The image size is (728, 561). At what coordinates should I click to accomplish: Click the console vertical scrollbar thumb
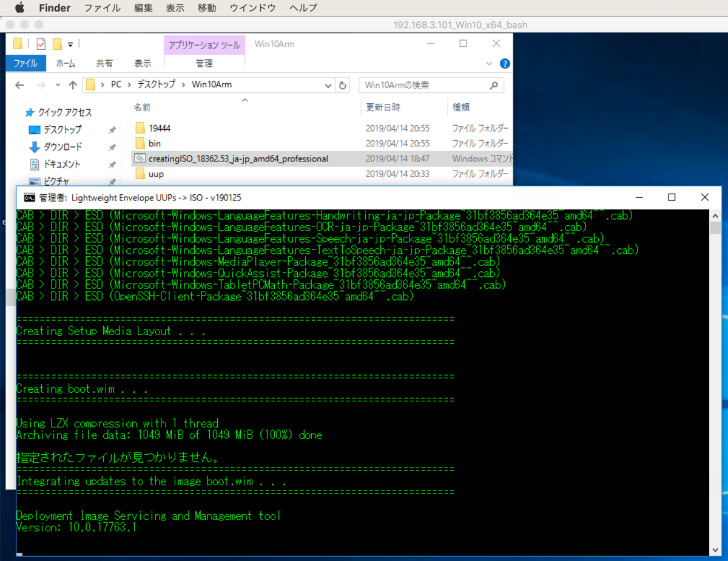[x=716, y=228]
